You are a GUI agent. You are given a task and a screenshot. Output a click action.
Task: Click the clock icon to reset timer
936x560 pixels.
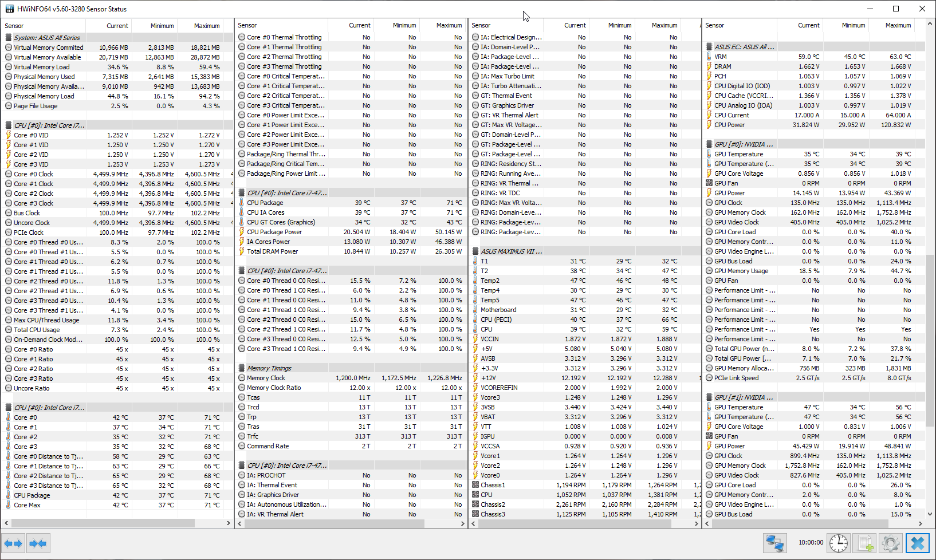tap(838, 543)
